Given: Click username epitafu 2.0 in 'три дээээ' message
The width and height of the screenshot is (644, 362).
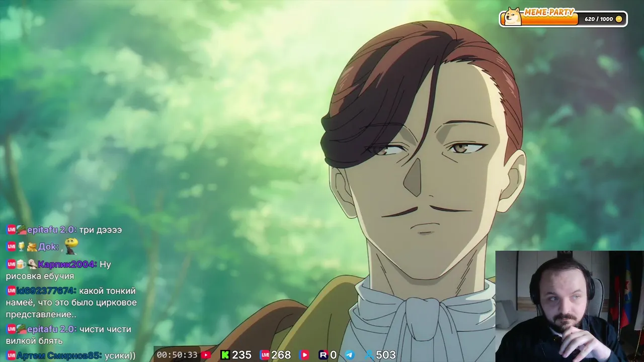Looking at the screenshot, I should tap(51, 230).
